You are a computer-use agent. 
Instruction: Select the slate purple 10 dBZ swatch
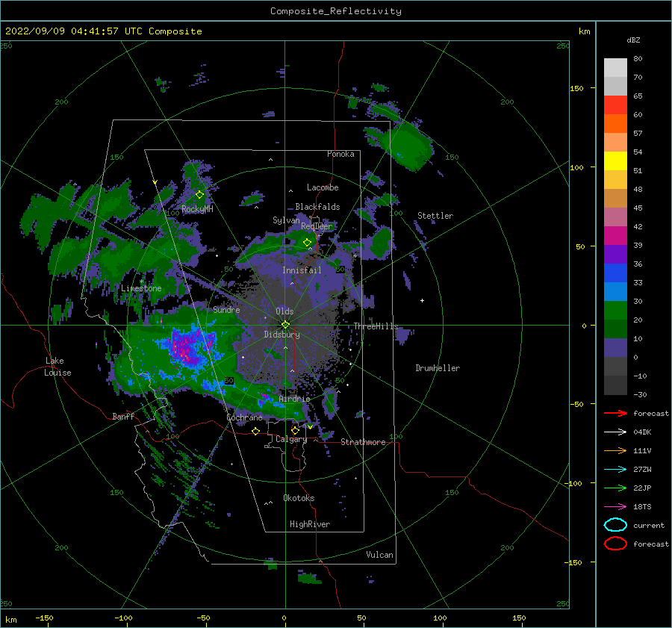coord(615,347)
